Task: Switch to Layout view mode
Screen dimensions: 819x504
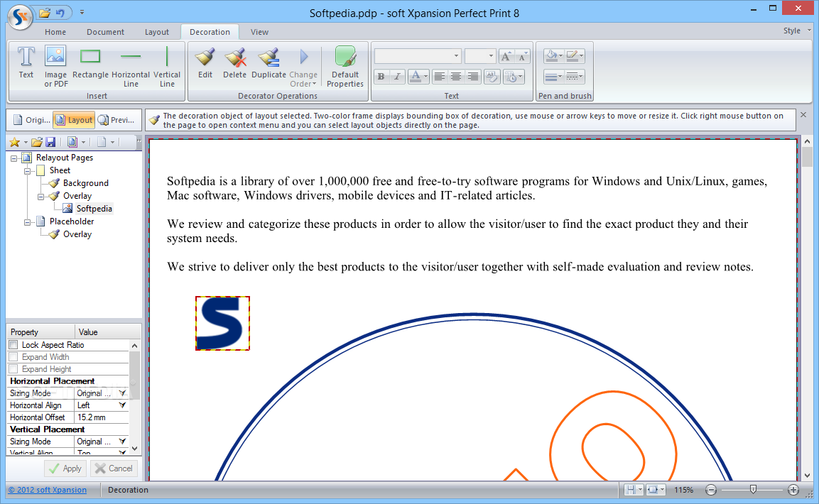Action: point(74,120)
